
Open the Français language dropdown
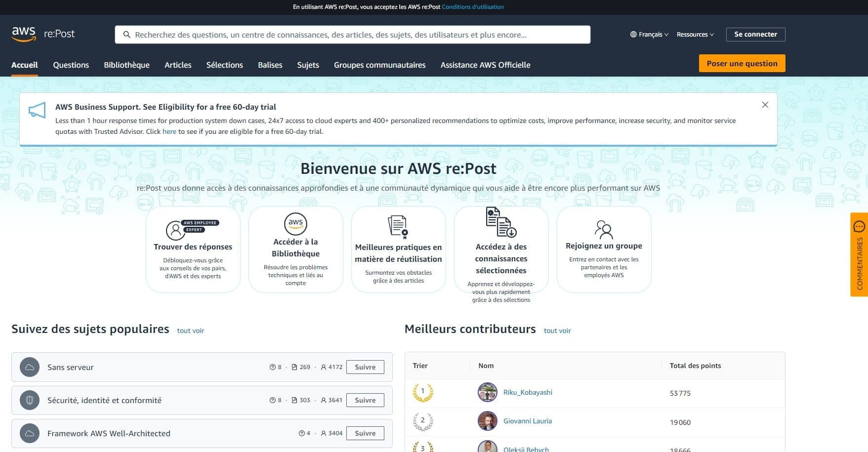coord(649,35)
